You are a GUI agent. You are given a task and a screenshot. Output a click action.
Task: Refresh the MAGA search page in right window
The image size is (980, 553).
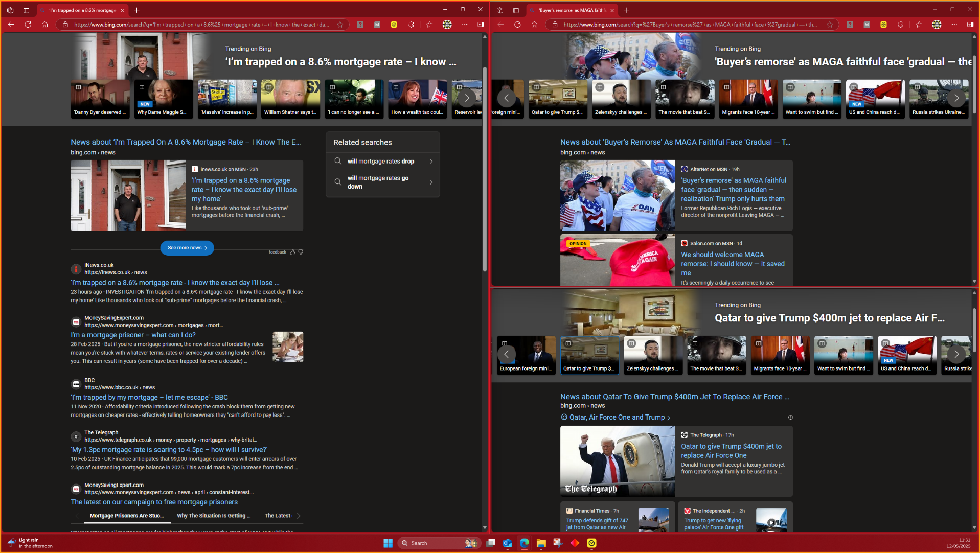pos(517,25)
